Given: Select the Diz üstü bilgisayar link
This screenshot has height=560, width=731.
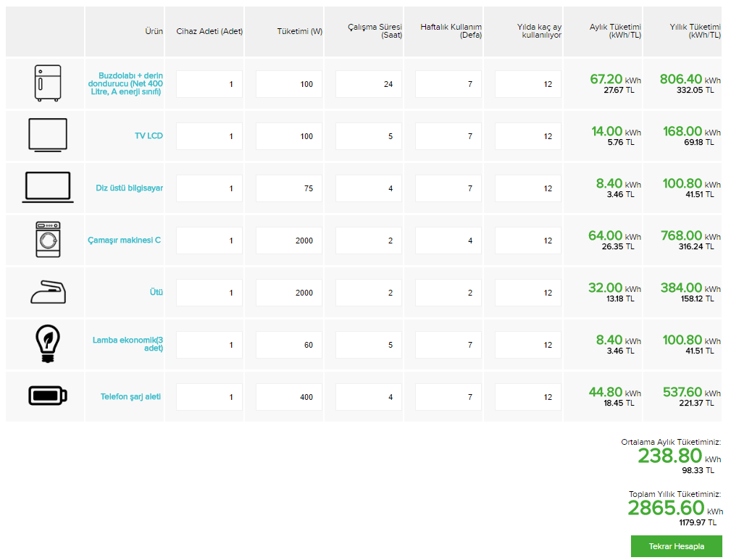Looking at the screenshot, I should [129, 188].
